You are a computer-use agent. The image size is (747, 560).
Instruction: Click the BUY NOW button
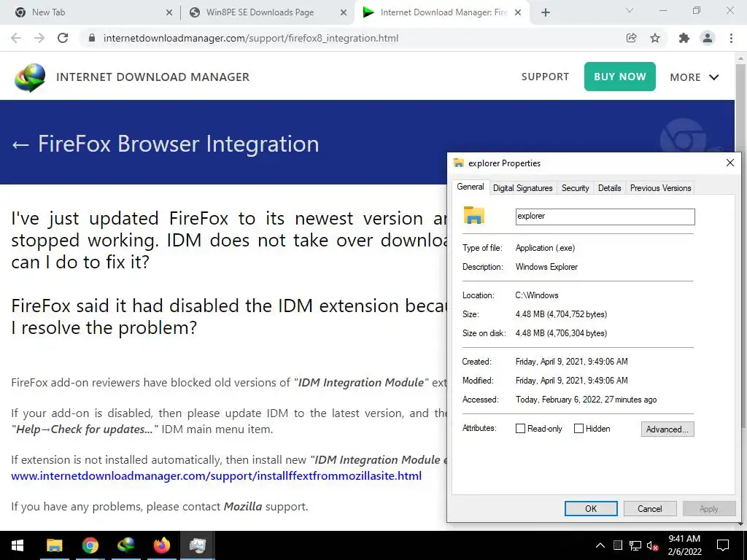[x=620, y=76]
